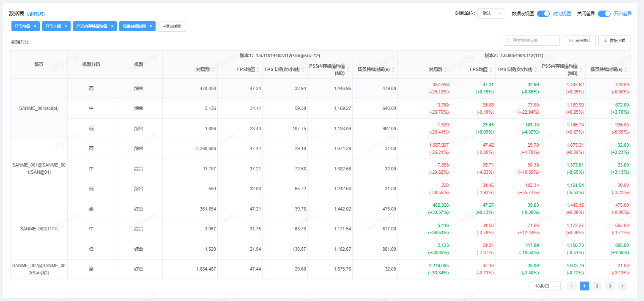Click the +添加指标 button

[172, 26]
